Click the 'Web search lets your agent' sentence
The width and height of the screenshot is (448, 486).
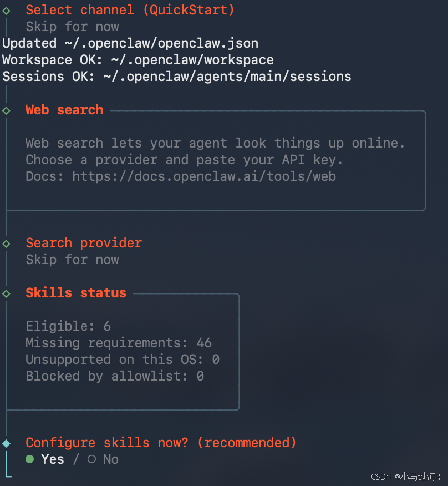pyautogui.click(x=215, y=143)
